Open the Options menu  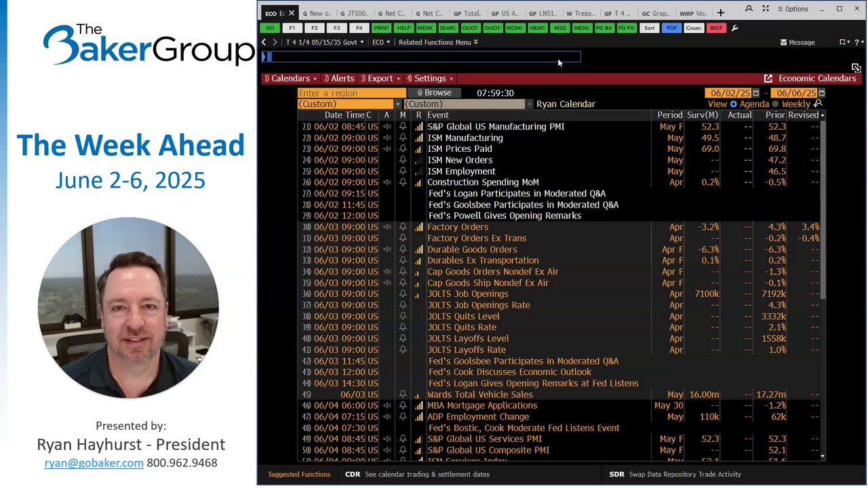(793, 9)
